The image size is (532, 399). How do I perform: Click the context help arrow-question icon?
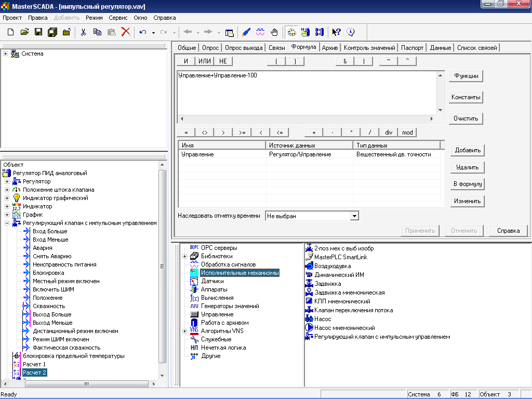click(336, 32)
